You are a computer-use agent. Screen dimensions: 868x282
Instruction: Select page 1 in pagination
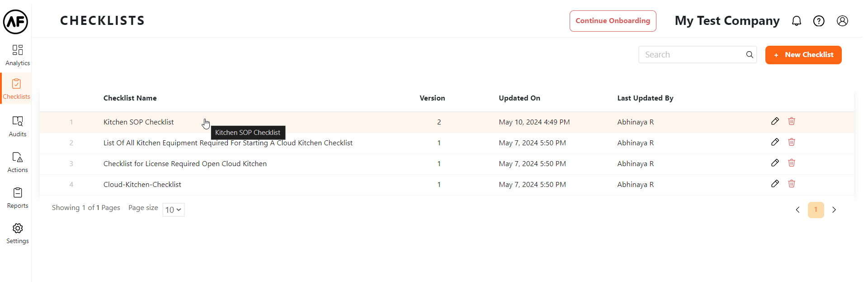(816, 210)
